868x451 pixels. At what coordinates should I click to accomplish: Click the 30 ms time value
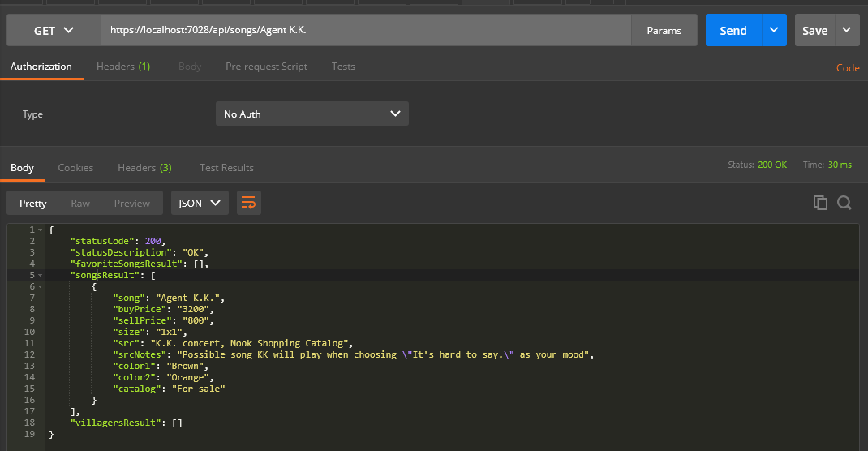point(840,165)
